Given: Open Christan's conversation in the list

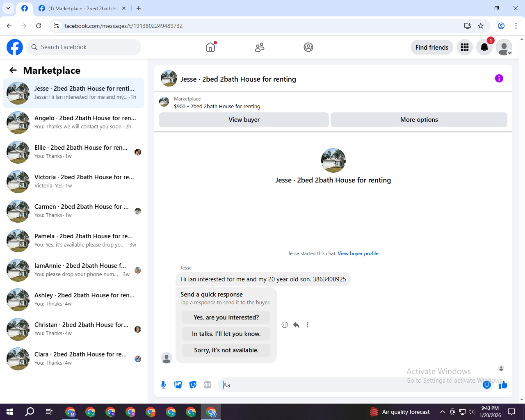Looking at the screenshot, I should pyautogui.click(x=74, y=329).
